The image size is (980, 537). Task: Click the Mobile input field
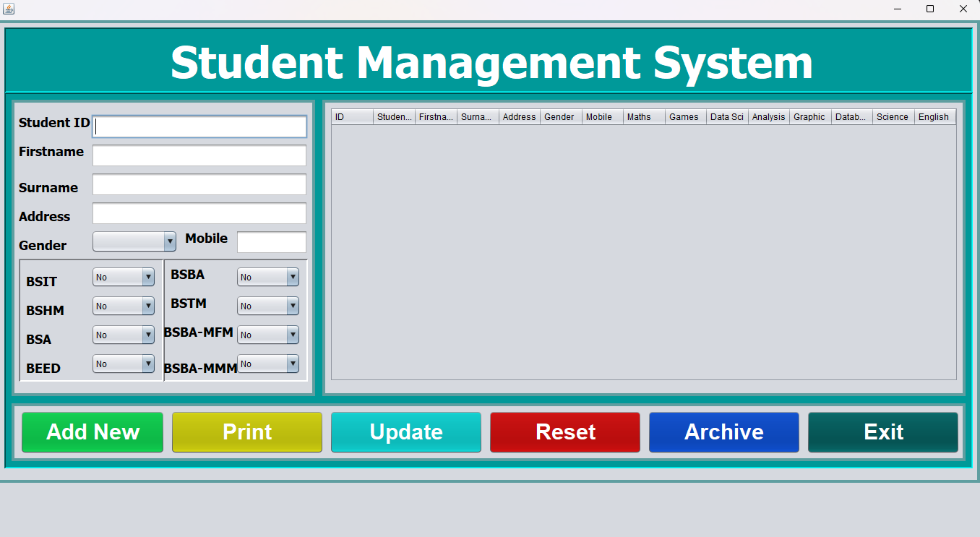click(x=272, y=242)
